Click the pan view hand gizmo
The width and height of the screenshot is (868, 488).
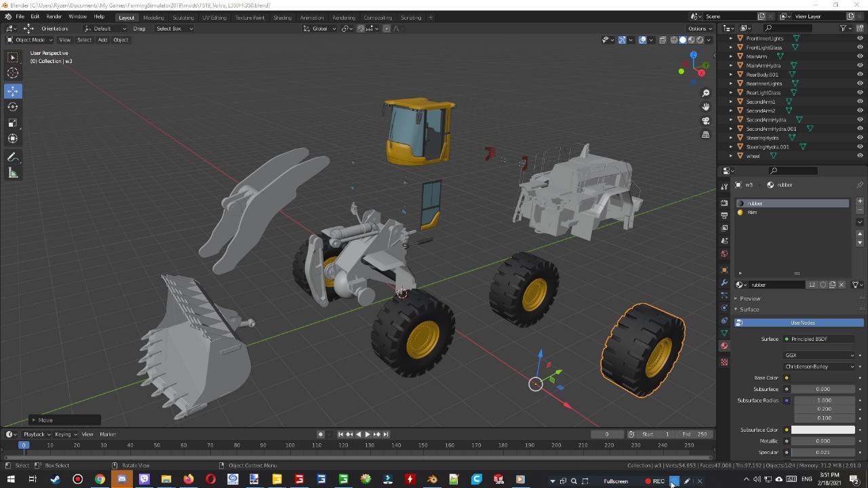pos(706,106)
